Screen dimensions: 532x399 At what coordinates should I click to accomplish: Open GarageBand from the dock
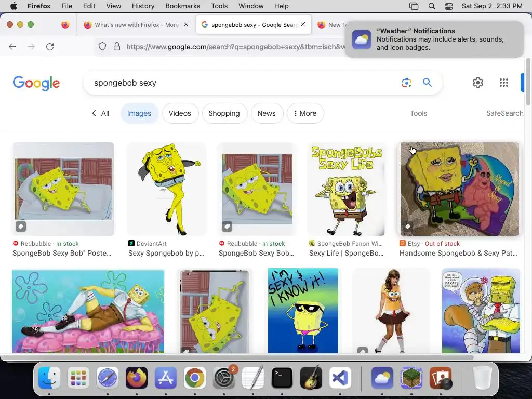311,378
